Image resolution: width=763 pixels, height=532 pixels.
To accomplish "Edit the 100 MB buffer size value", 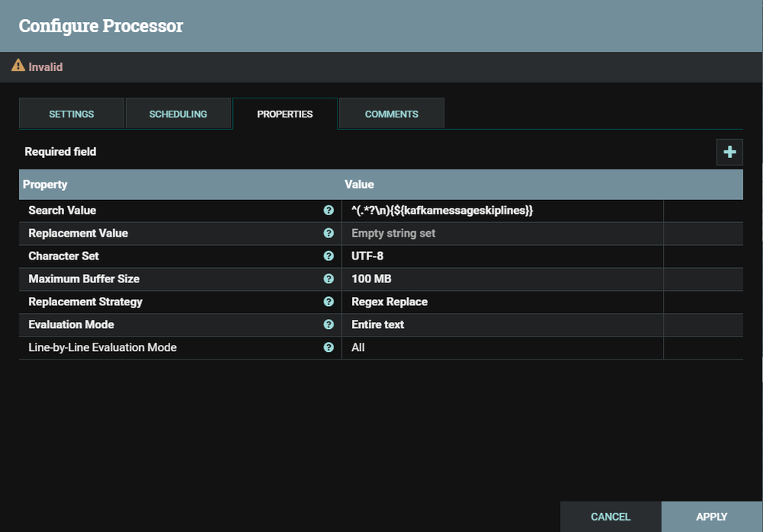I will point(371,279).
